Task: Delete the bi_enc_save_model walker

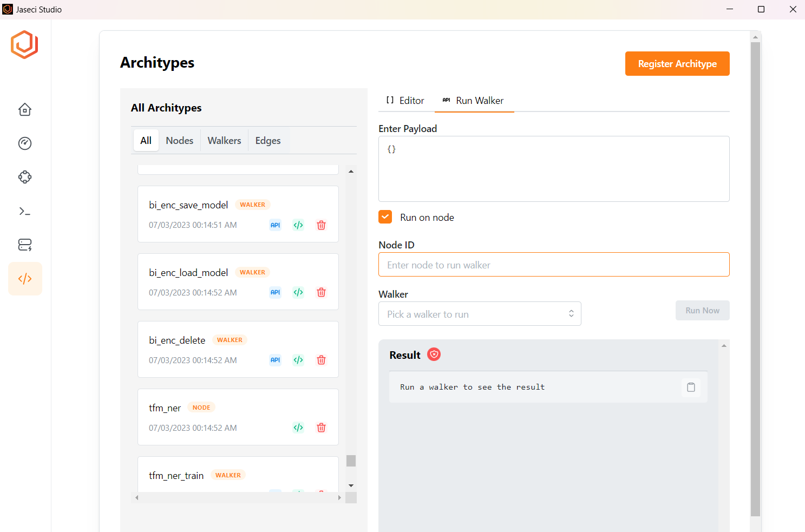Action: pyautogui.click(x=321, y=225)
